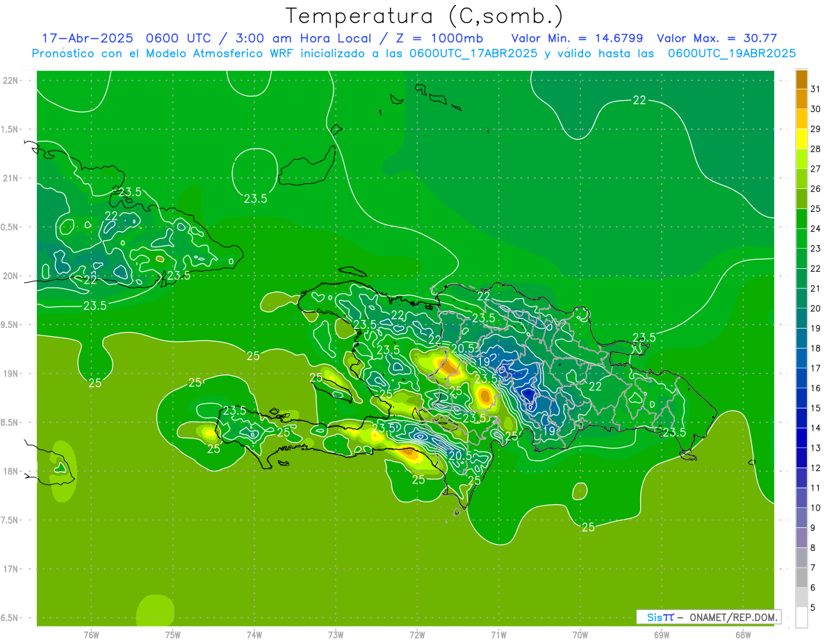834x644 pixels.
Task: Select the '17N' latitude axis label
Action: click(10, 569)
